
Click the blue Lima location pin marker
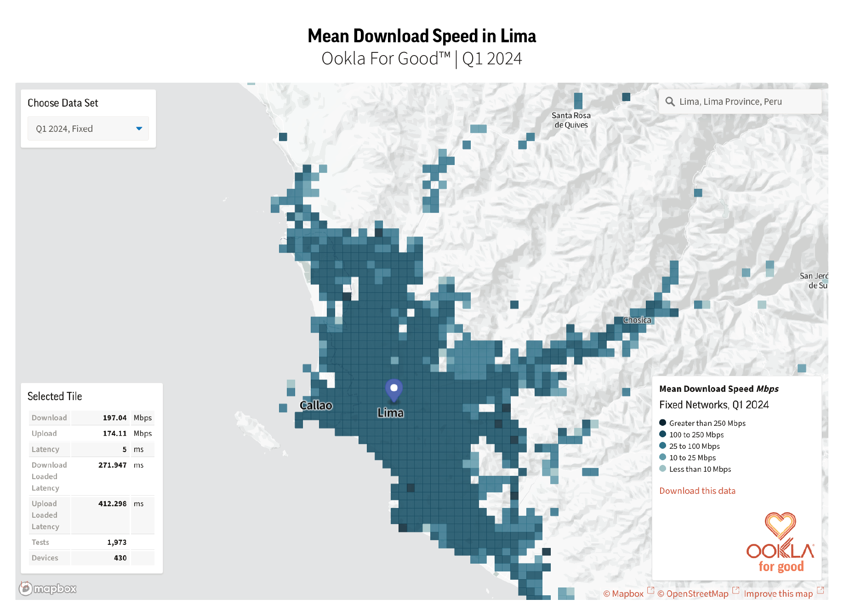[393, 390]
